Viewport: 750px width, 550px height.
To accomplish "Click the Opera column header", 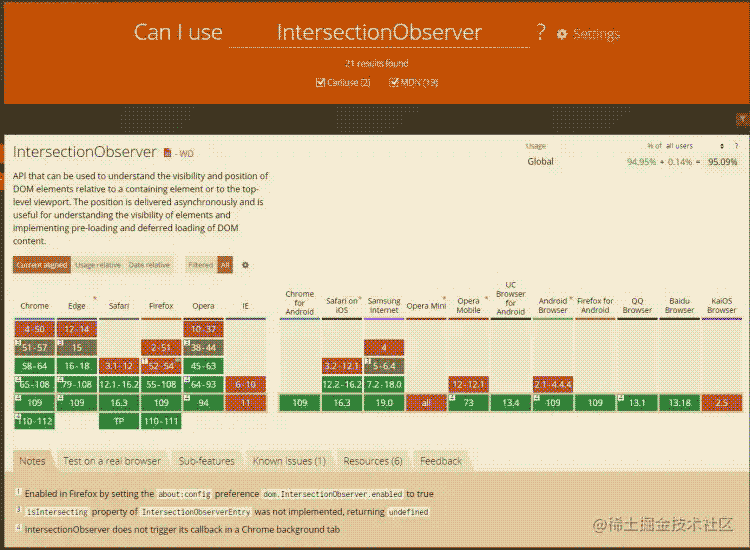I will click(203, 306).
